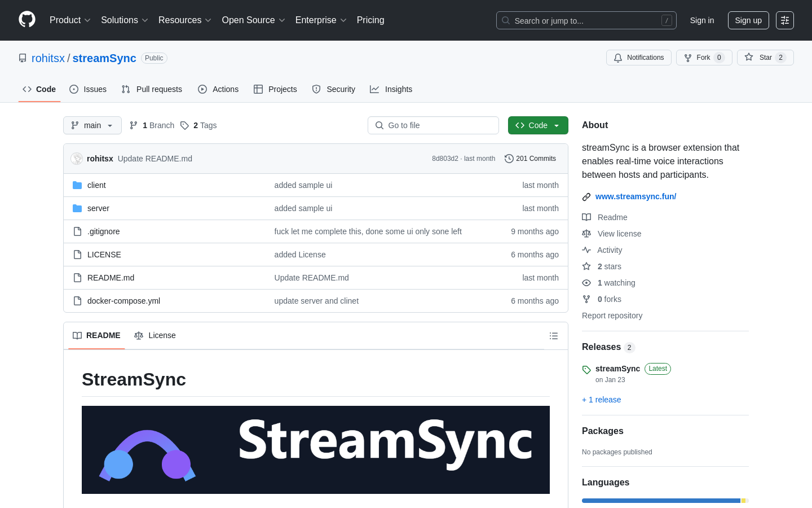Viewport: 812px width, 508px height.
Task: Click the languages breakdown bar
Action: [x=665, y=501]
